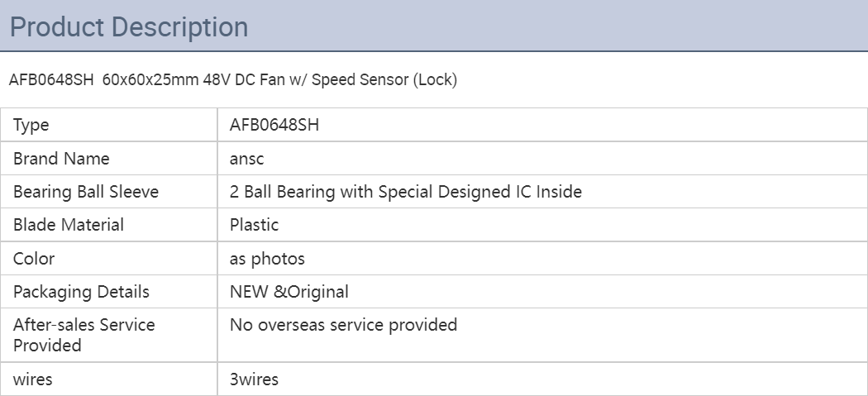Click the Blade Material label
Screen dimensions: 868x396
[69, 225]
